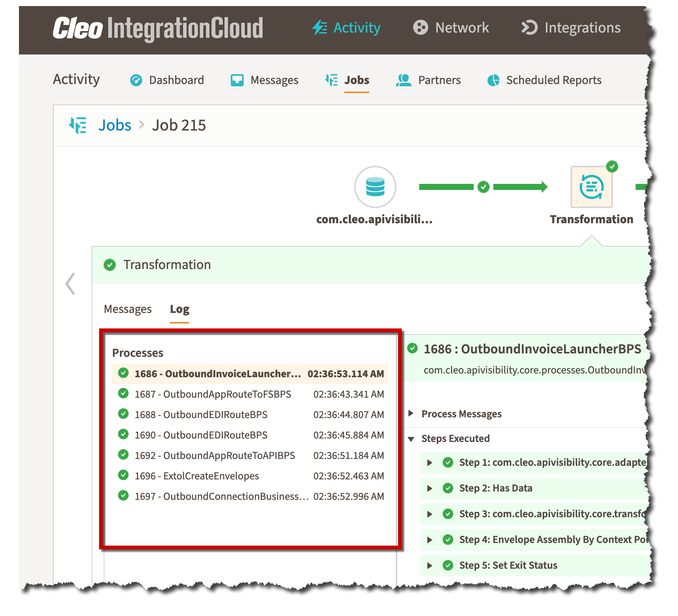Open the Integrations top menu
Image resolution: width=678 pixels, height=616 pixels.
[x=571, y=28]
